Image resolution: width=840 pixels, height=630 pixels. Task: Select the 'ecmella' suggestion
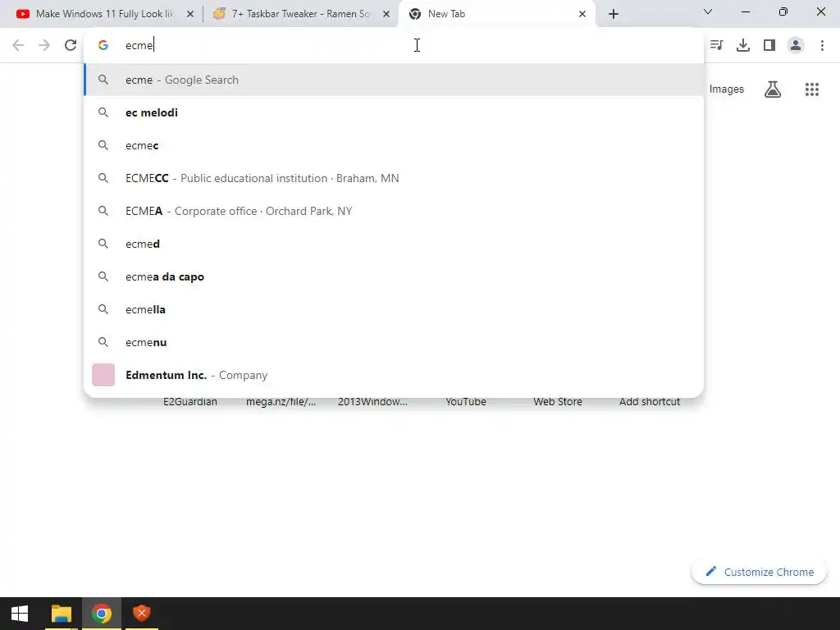[x=394, y=309]
